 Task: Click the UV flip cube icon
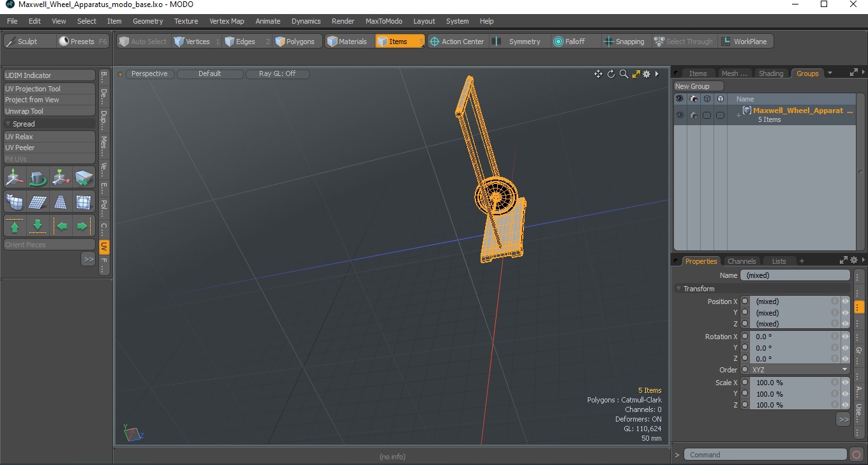[84, 178]
